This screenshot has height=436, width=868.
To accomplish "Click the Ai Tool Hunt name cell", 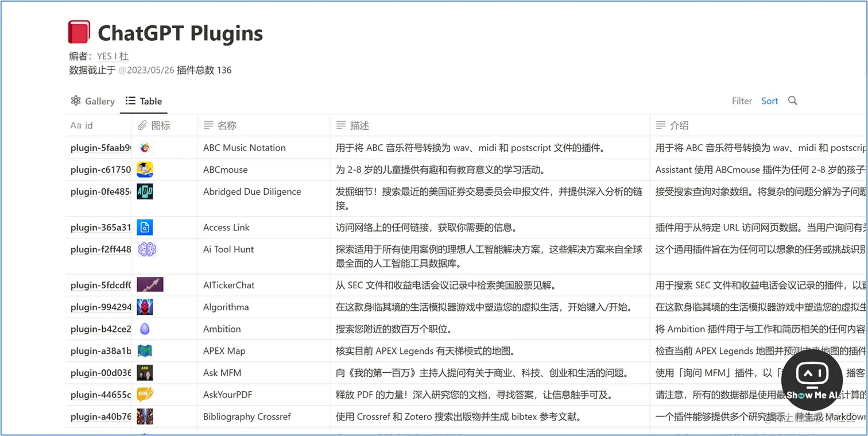I will coord(263,256).
